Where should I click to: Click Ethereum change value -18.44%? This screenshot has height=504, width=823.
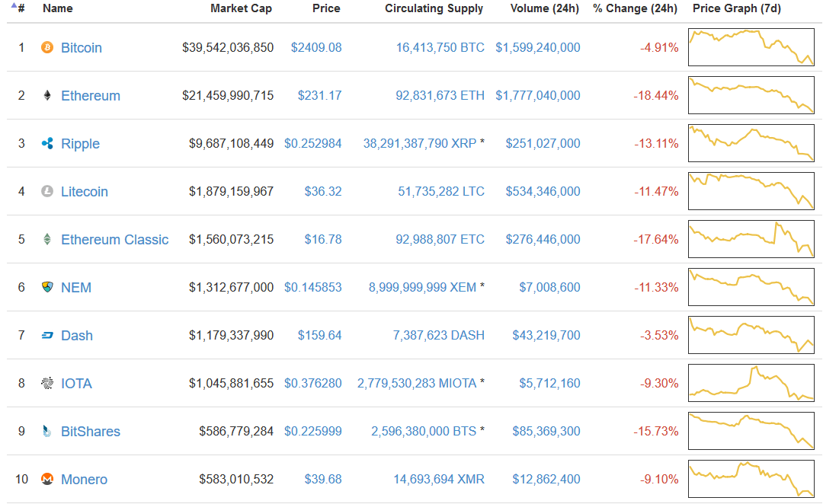[655, 95]
